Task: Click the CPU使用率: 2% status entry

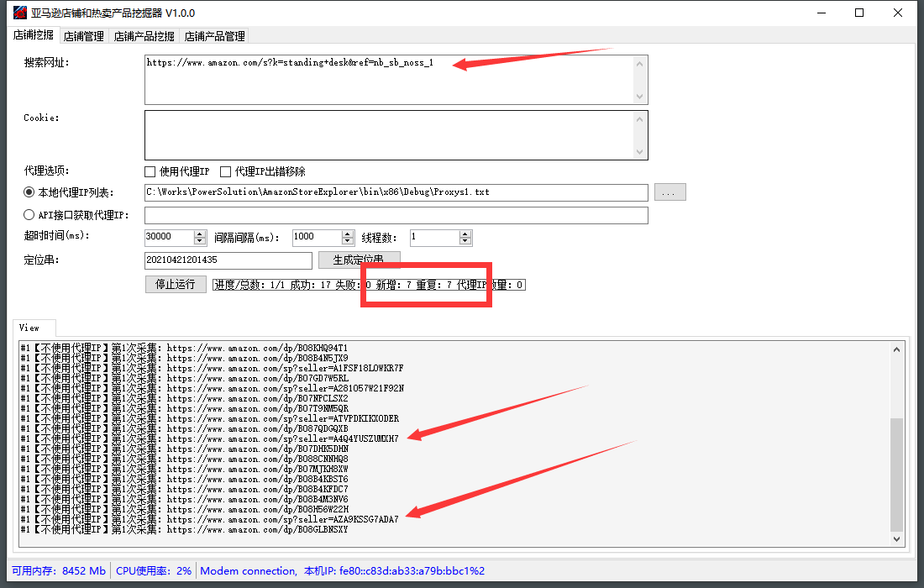Action: click(153, 571)
